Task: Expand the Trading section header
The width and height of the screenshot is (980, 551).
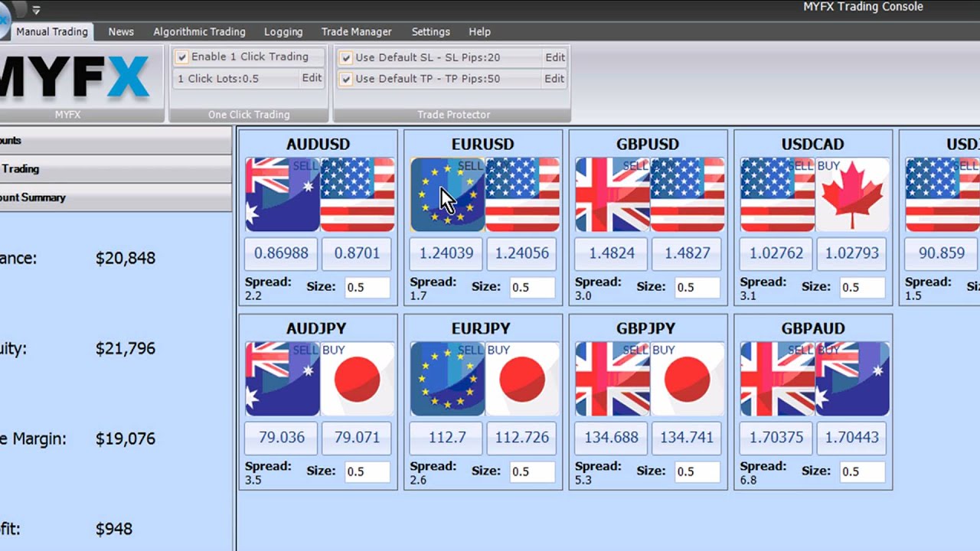Action: 115,169
